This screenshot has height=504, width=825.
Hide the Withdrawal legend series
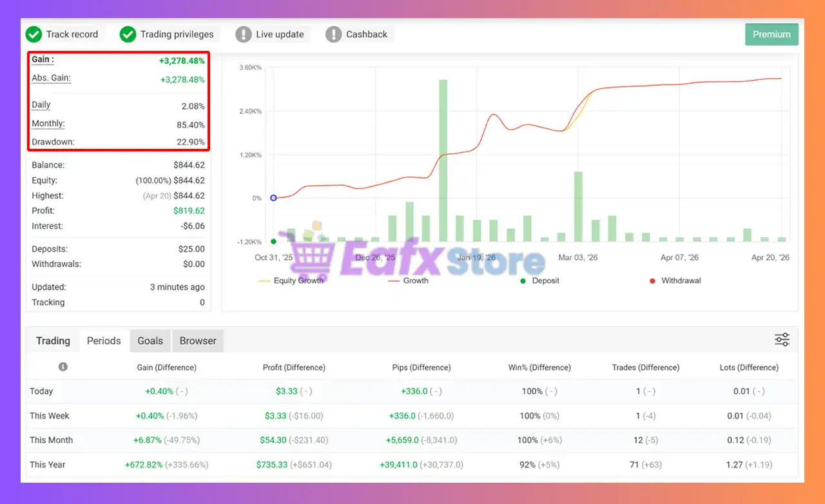pyautogui.click(x=675, y=281)
